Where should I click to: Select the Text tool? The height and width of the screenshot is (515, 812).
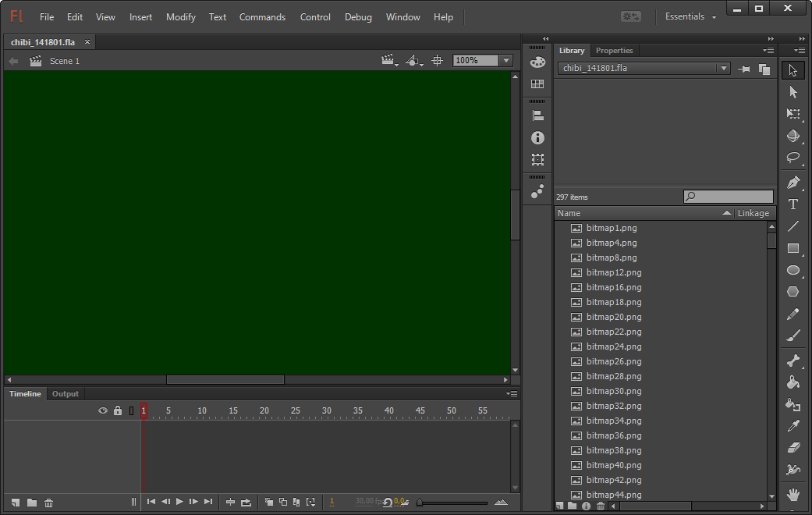click(x=793, y=204)
